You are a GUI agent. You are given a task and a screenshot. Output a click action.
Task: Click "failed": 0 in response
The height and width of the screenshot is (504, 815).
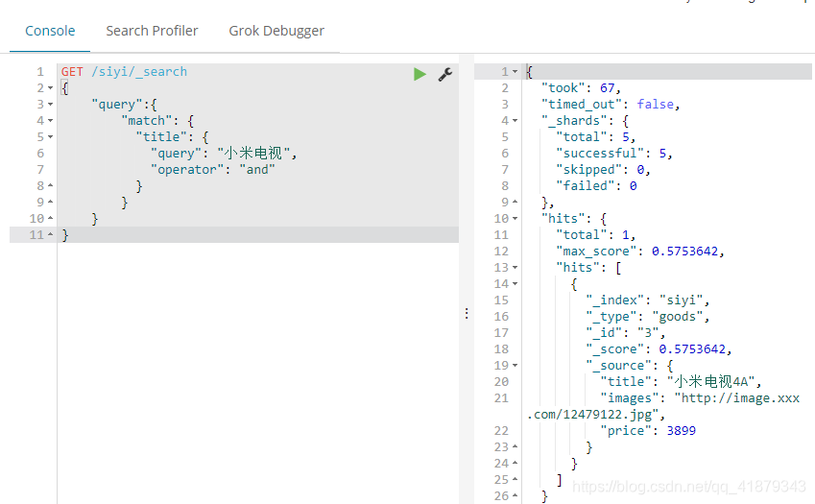(x=596, y=186)
